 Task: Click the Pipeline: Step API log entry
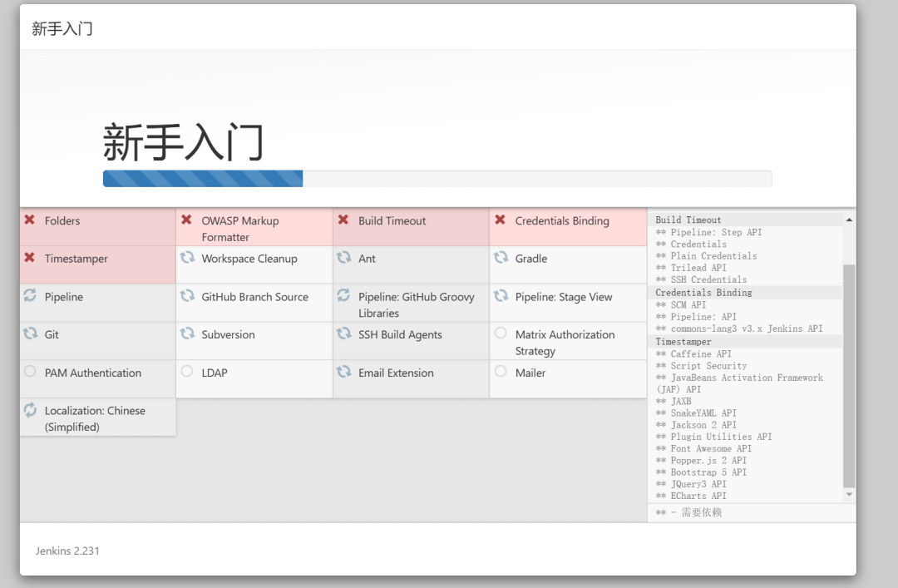pos(708,232)
